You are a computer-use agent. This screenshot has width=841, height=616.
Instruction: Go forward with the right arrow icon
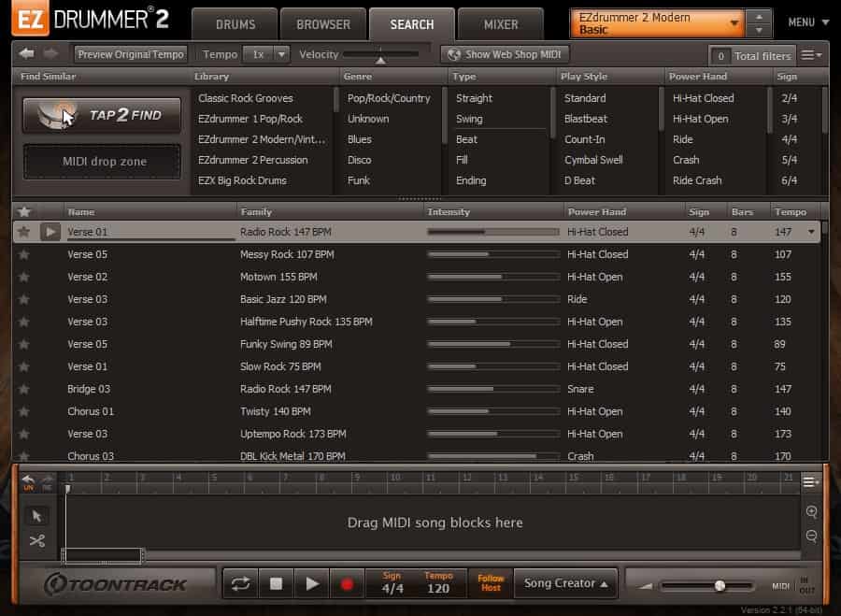50,53
